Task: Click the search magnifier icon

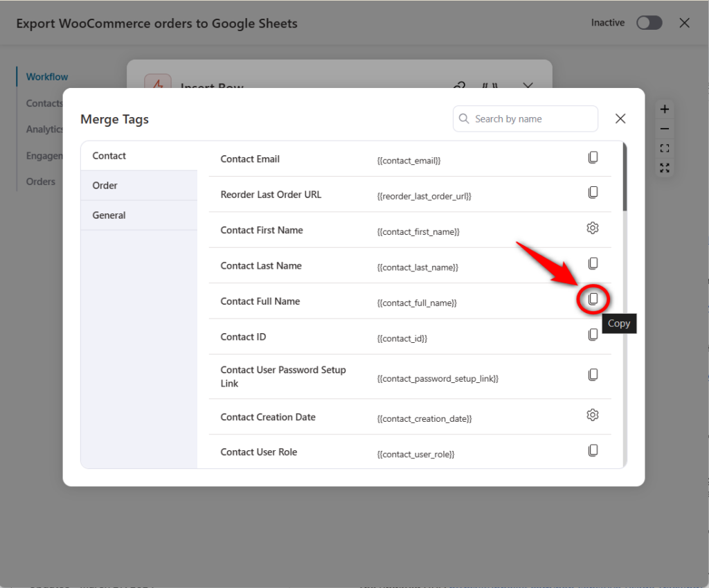Action: point(464,118)
